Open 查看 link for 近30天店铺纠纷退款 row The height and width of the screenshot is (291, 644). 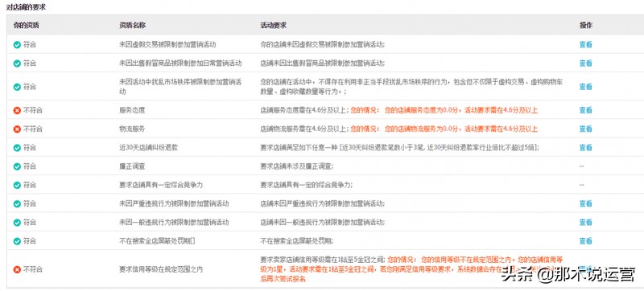pyautogui.click(x=586, y=148)
